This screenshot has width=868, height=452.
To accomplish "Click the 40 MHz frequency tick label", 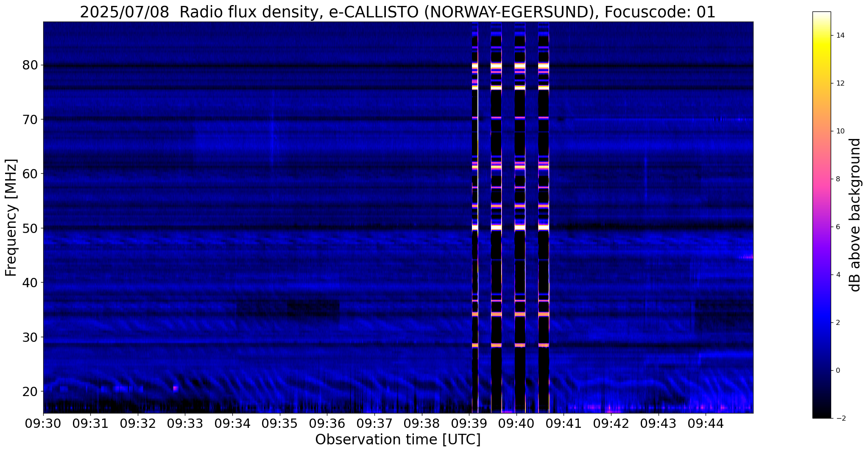I will pos(30,283).
